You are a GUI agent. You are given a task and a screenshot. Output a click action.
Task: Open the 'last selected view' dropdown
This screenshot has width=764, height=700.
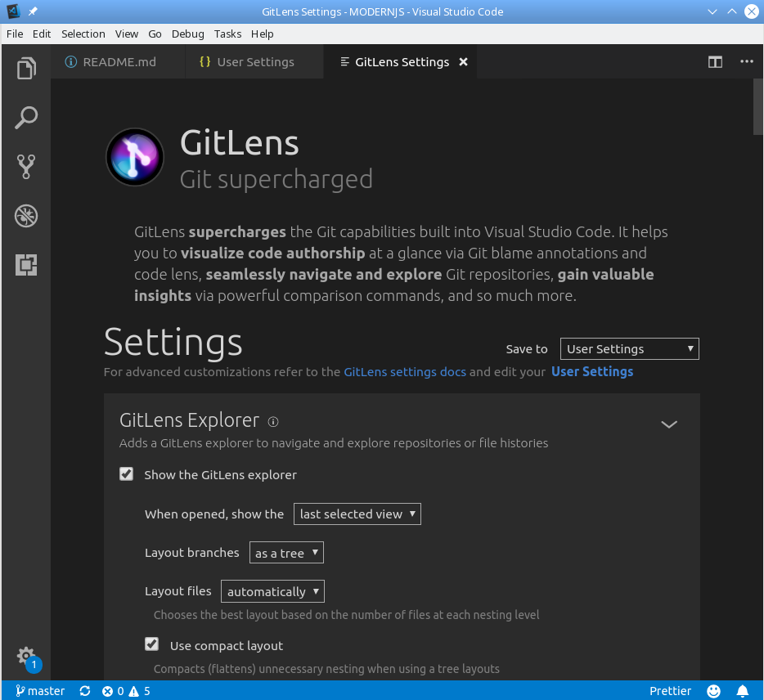(x=357, y=514)
